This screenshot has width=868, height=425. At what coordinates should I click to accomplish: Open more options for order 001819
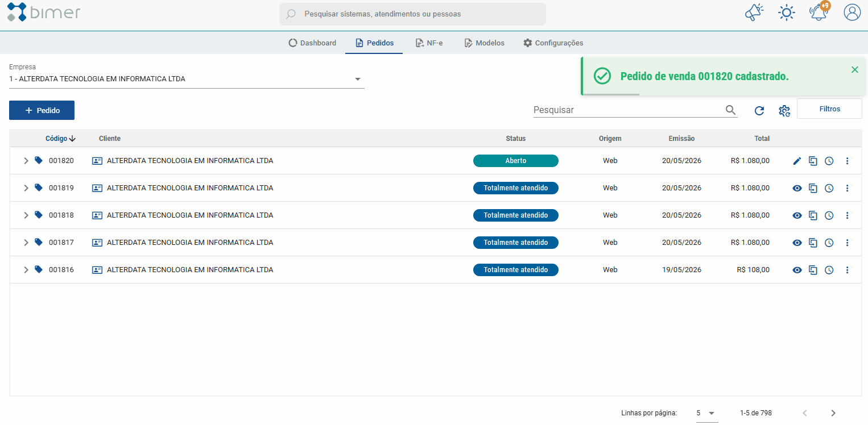pyautogui.click(x=847, y=189)
